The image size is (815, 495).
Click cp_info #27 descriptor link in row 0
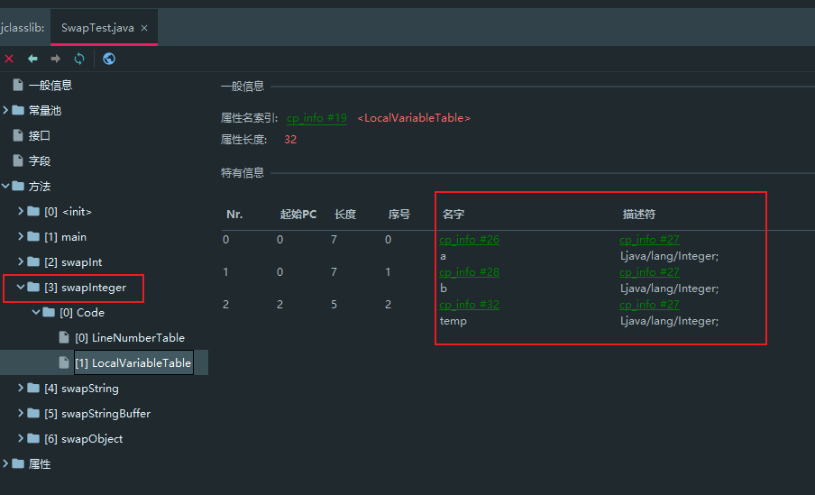pyautogui.click(x=649, y=240)
